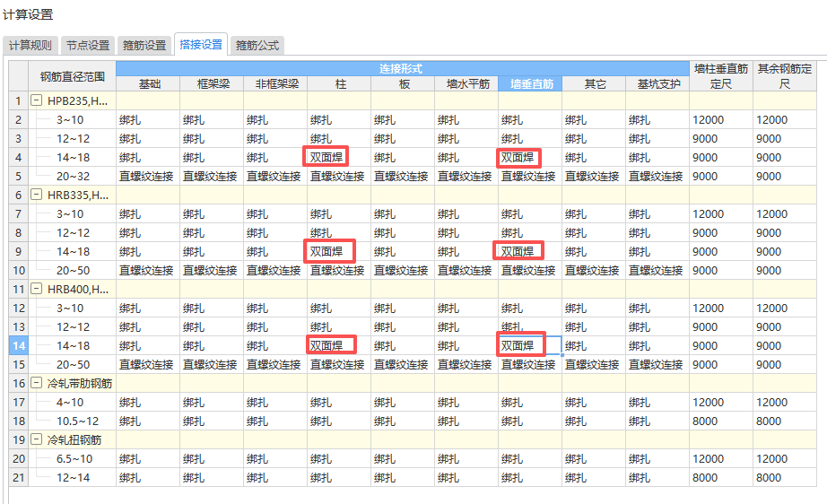The image size is (827, 504).
Task: Select row 2 基础 cell 绑扎
Action: [x=148, y=119]
